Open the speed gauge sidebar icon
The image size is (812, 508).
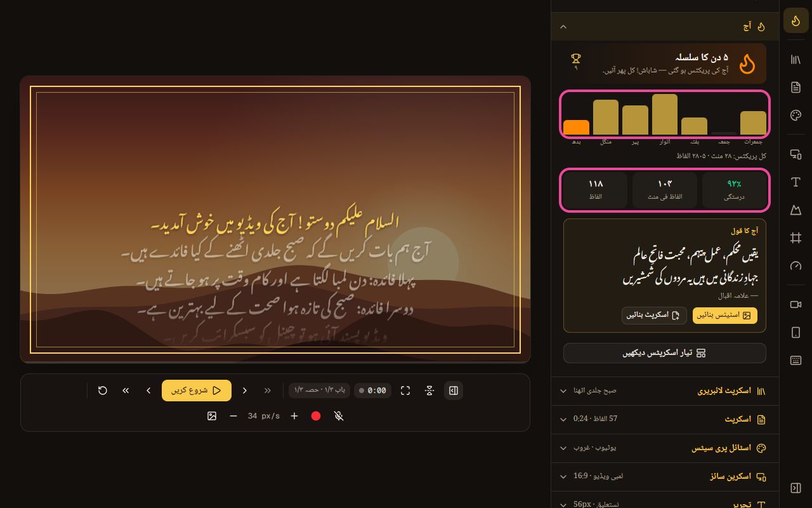pos(796,265)
